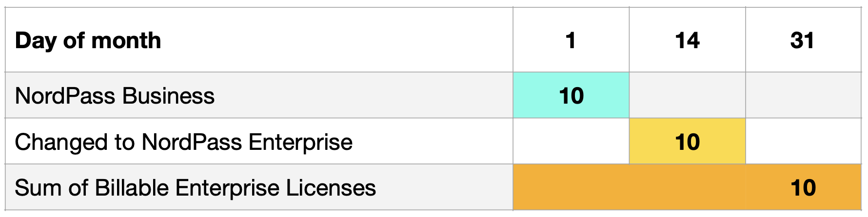Select empty Enterprise cell under day 1
This screenshot has width=868, height=217.
571,141
